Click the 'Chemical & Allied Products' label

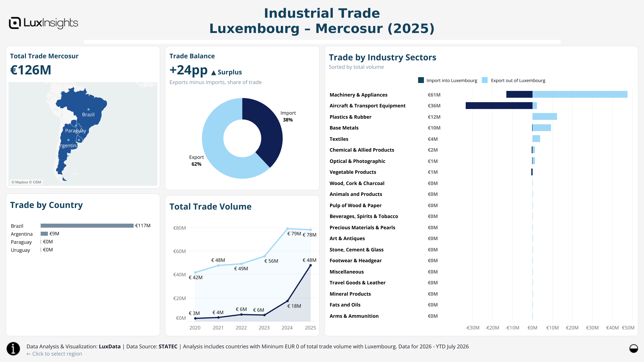pos(362,150)
